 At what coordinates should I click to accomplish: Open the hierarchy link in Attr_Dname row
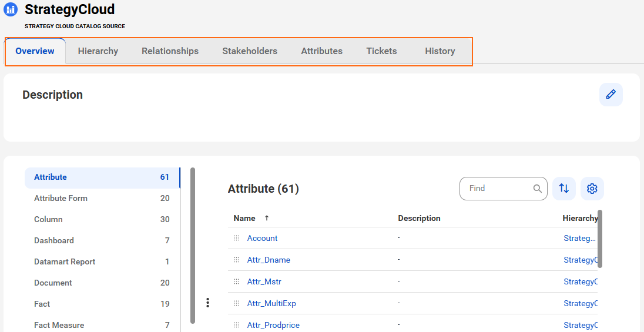581,260
